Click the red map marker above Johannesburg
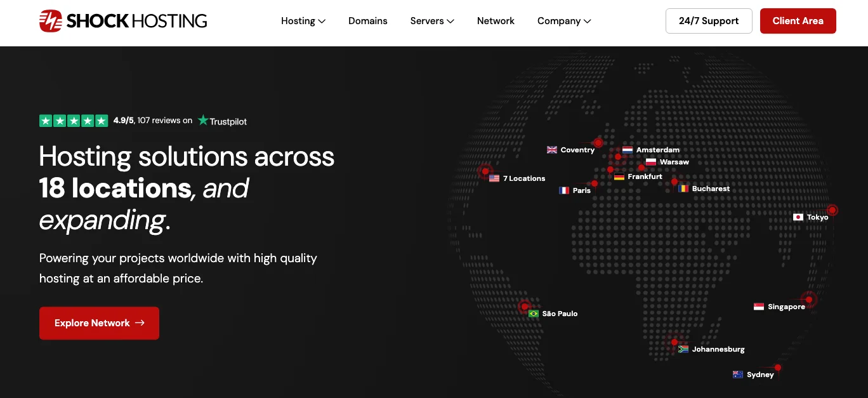The width and height of the screenshot is (868, 398). point(674,342)
